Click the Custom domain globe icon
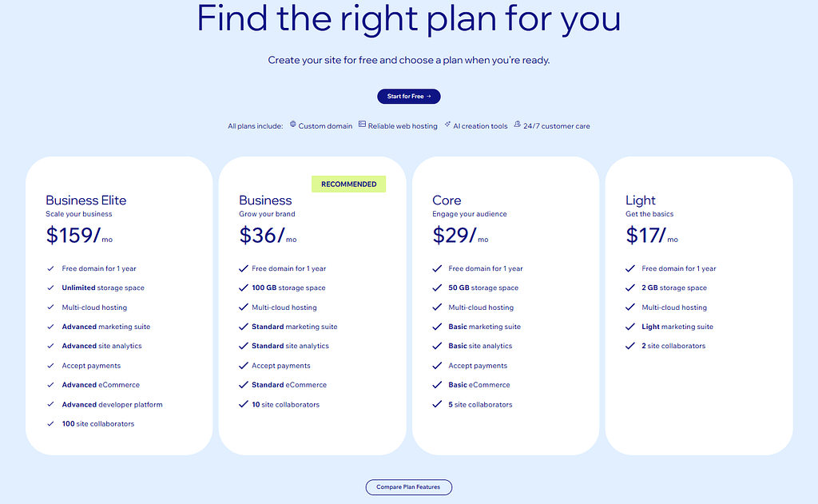This screenshot has width=818, height=504. pyautogui.click(x=292, y=125)
